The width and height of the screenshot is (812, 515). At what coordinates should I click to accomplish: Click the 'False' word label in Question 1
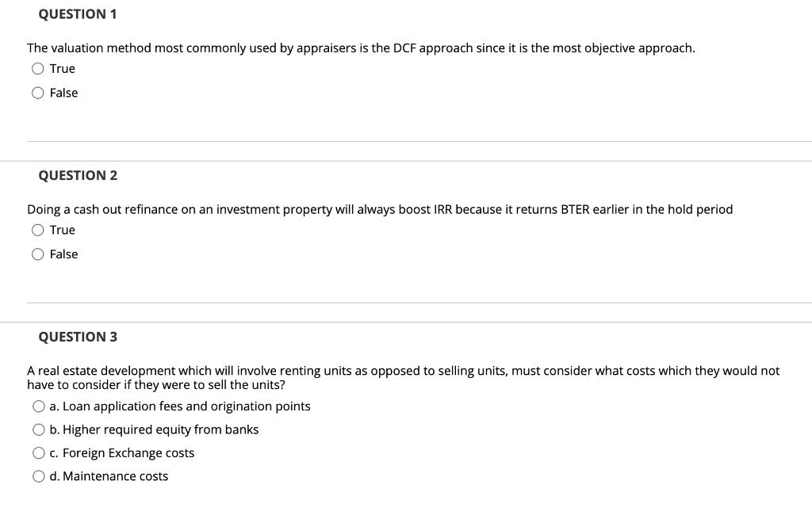pos(63,93)
